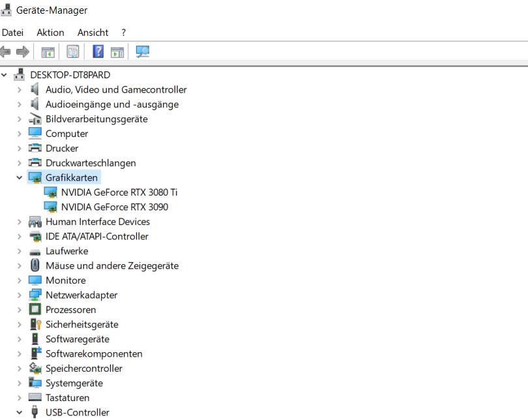Expand the Monitore category chevron
Screen dimensions: 528x420
(20, 280)
